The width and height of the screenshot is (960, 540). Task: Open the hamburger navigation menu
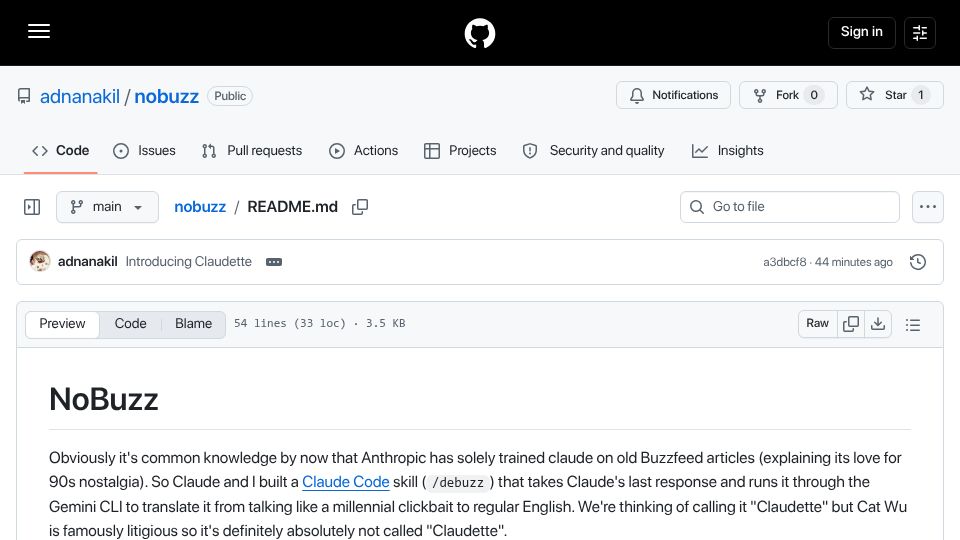click(39, 31)
